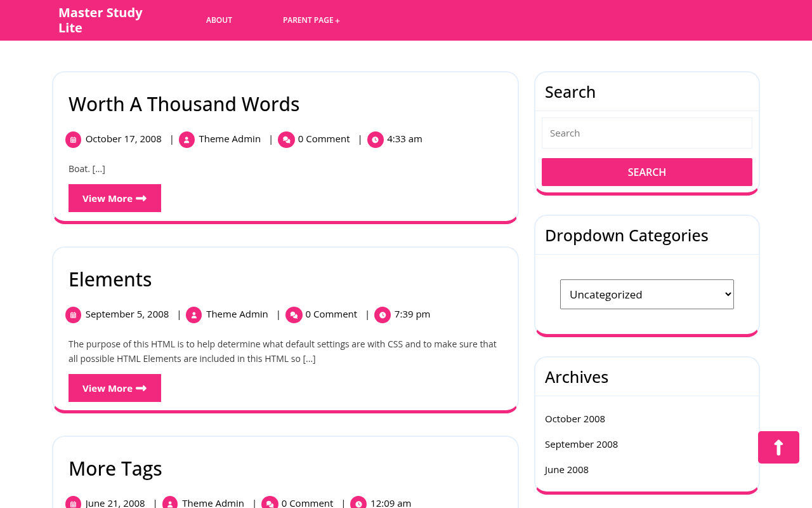
Task: Open the Worth A Thousand Words post title
Action: pyautogui.click(x=184, y=104)
